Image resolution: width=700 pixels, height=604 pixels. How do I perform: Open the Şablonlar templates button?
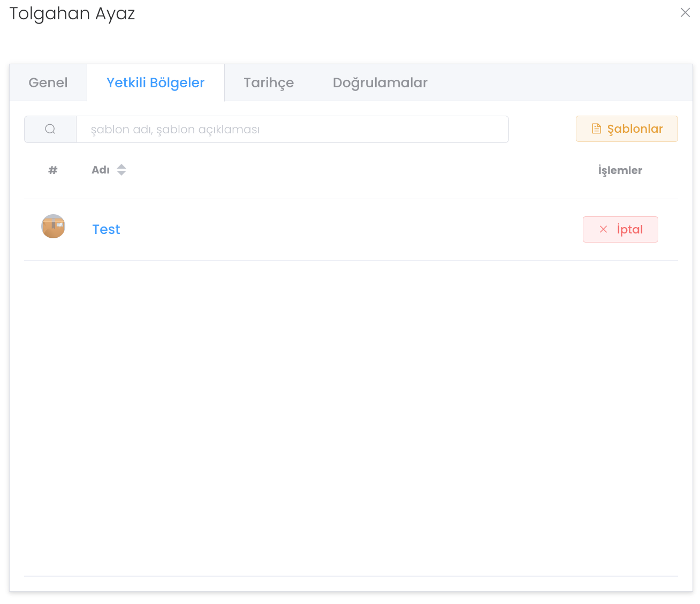(x=627, y=129)
